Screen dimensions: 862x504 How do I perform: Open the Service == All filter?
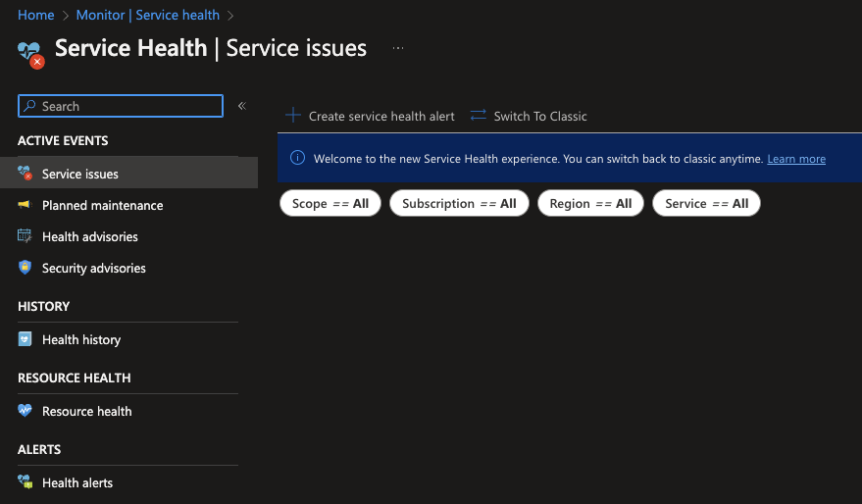(706, 203)
